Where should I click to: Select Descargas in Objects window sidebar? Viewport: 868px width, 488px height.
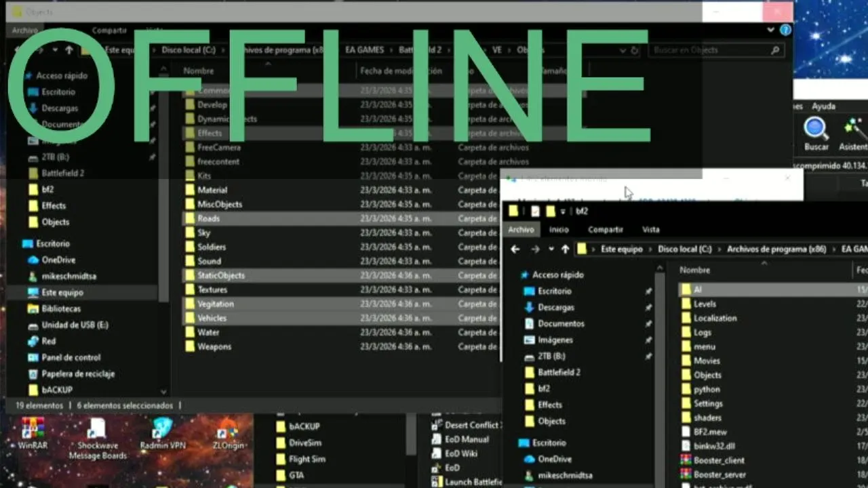[60, 108]
